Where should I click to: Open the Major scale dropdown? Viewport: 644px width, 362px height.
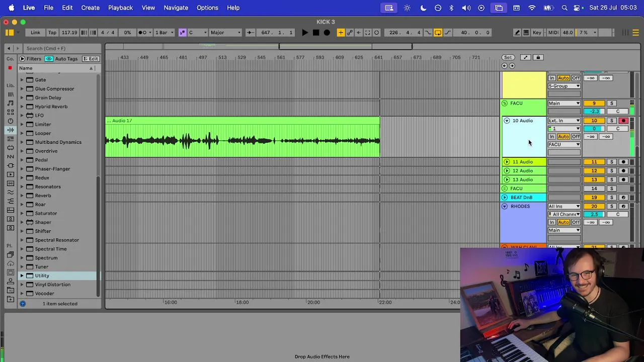click(225, 33)
